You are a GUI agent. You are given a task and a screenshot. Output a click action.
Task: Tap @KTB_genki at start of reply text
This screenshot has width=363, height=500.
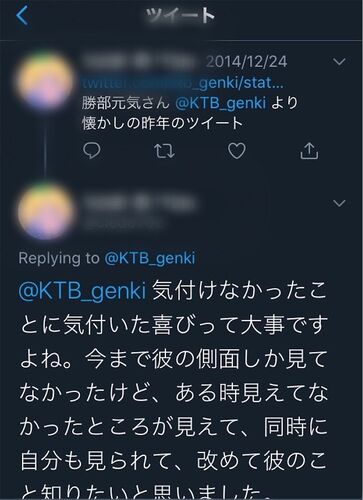(82, 291)
